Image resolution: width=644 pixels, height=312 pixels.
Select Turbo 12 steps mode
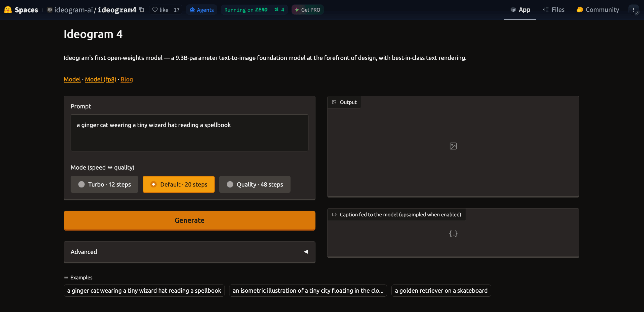click(x=104, y=184)
